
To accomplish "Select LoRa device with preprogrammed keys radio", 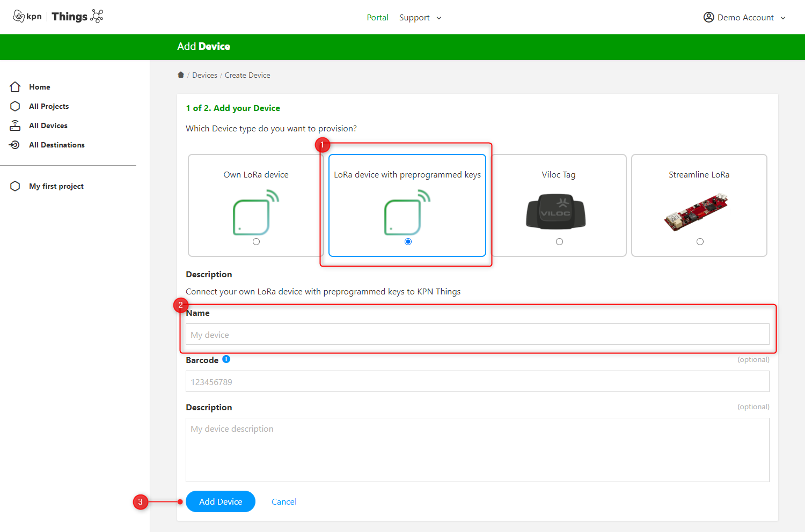I will click(x=408, y=242).
